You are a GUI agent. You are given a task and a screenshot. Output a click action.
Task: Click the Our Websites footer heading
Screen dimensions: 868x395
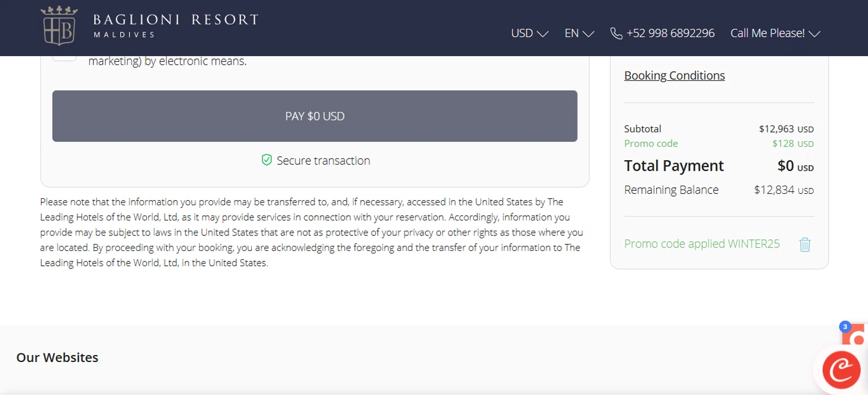tap(57, 357)
